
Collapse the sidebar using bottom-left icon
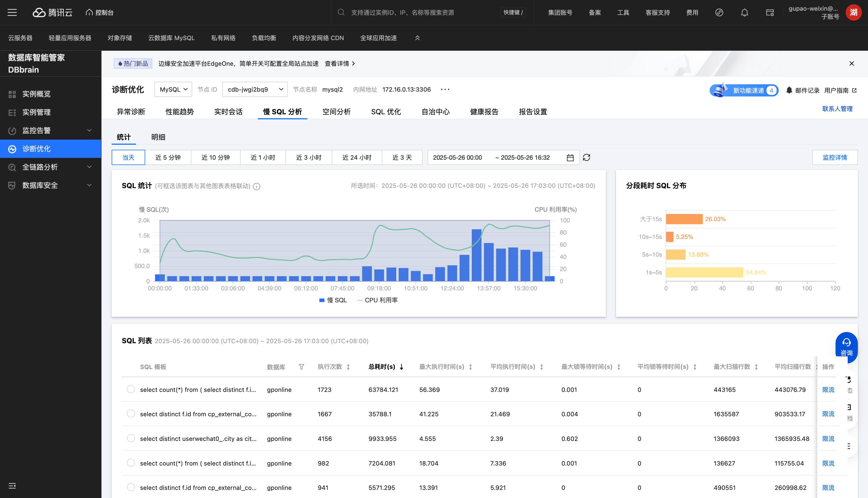[12, 486]
